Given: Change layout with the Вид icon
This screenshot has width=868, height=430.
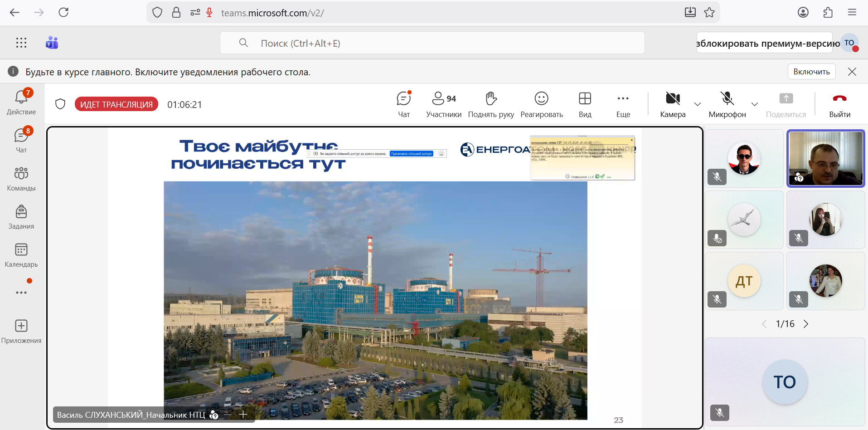Looking at the screenshot, I should (585, 104).
